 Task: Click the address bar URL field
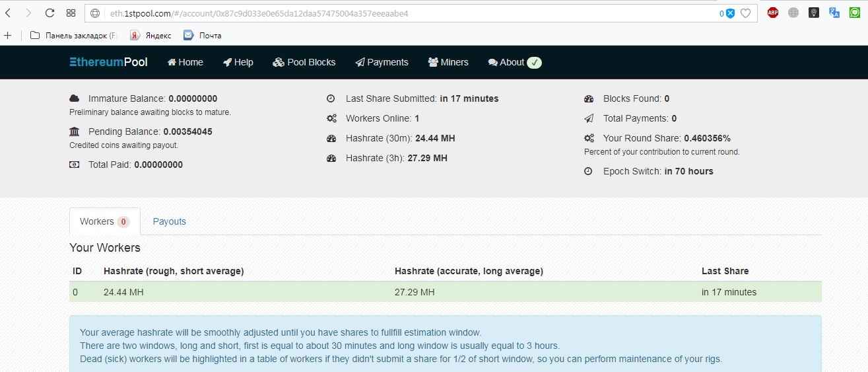coord(396,13)
